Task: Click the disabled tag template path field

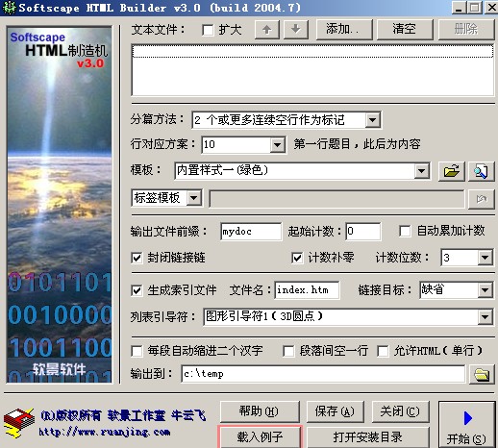Action: click(336, 199)
